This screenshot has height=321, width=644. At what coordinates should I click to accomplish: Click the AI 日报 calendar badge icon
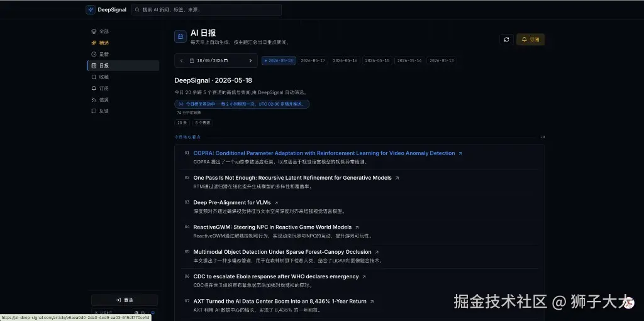pos(180,36)
